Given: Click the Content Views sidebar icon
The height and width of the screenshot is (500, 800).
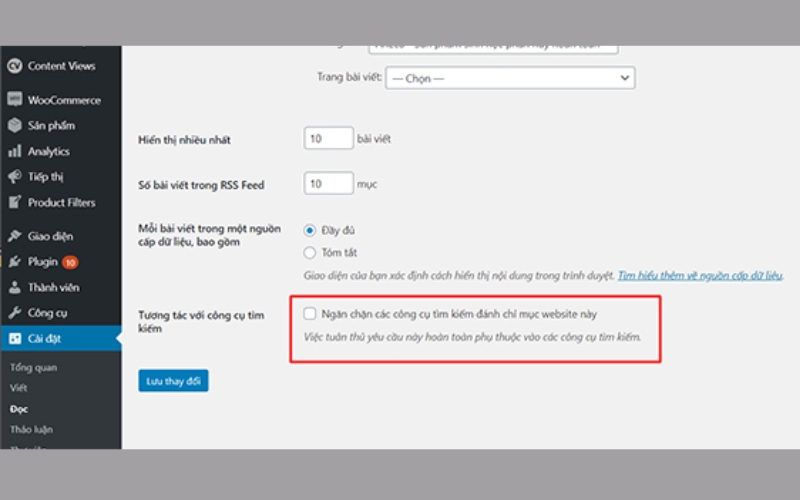Looking at the screenshot, I should pyautogui.click(x=14, y=66).
